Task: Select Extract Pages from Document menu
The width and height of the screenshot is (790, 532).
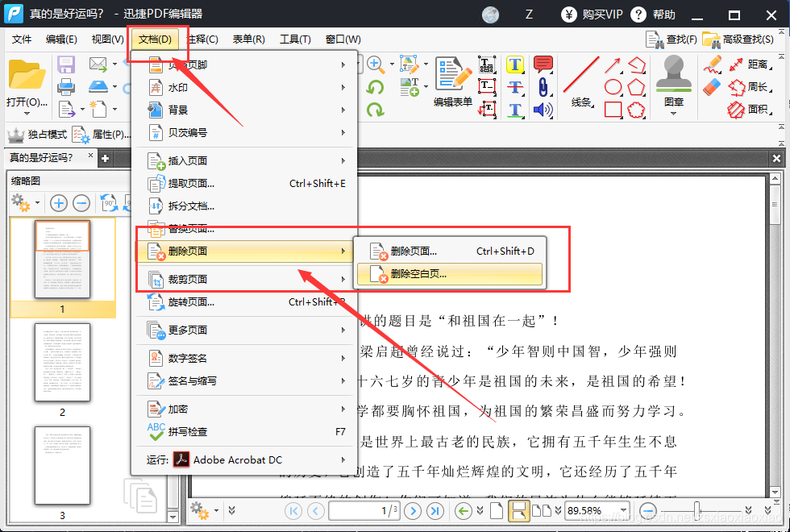Action: (x=243, y=184)
